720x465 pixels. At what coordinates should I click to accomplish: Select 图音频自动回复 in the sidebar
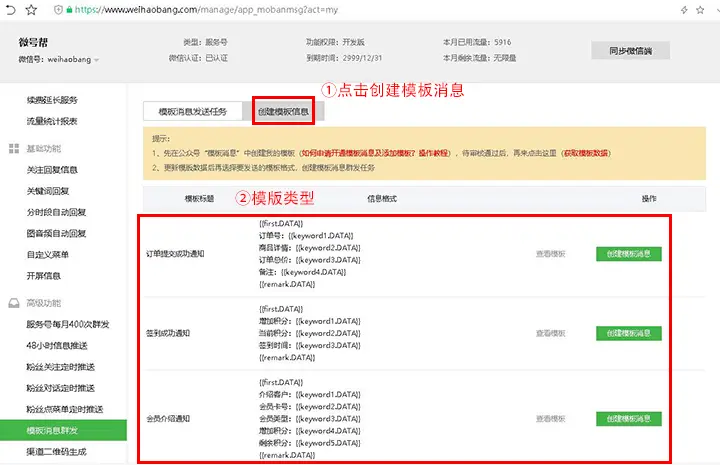coord(56,233)
